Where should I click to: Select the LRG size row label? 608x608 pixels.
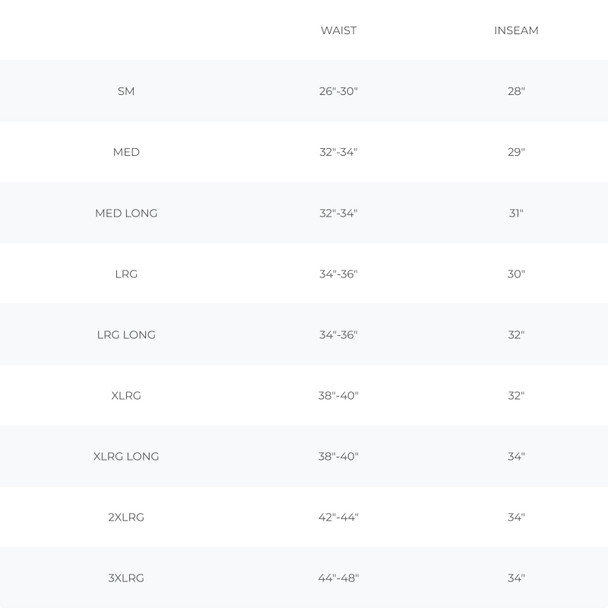[x=126, y=274]
